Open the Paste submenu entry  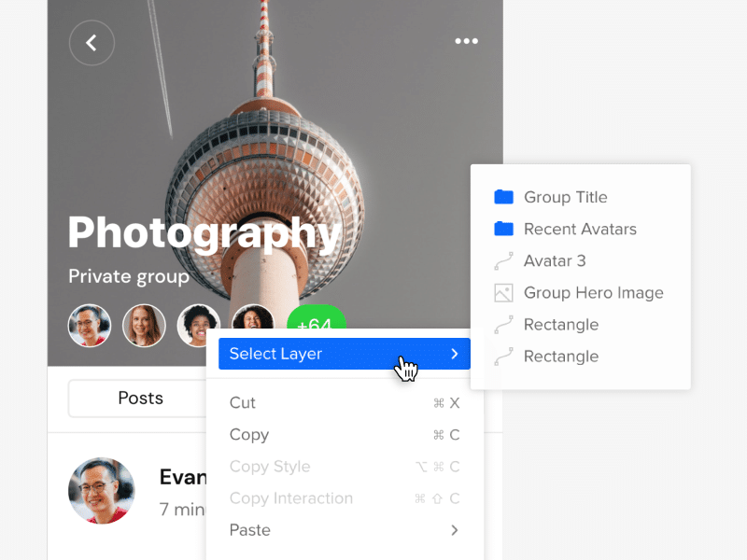click(x=344, y=530)
